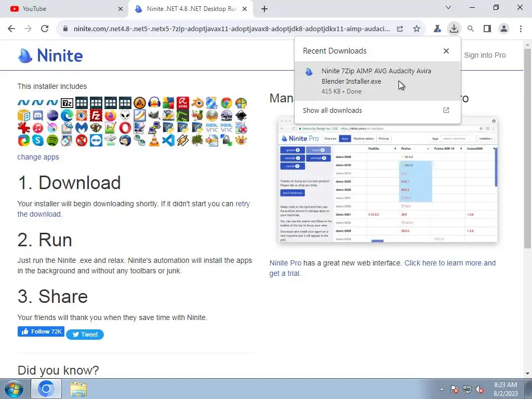Click the Notepad++ icon
The width and height of the screenshot is (532, 399).
click(111, 128)
